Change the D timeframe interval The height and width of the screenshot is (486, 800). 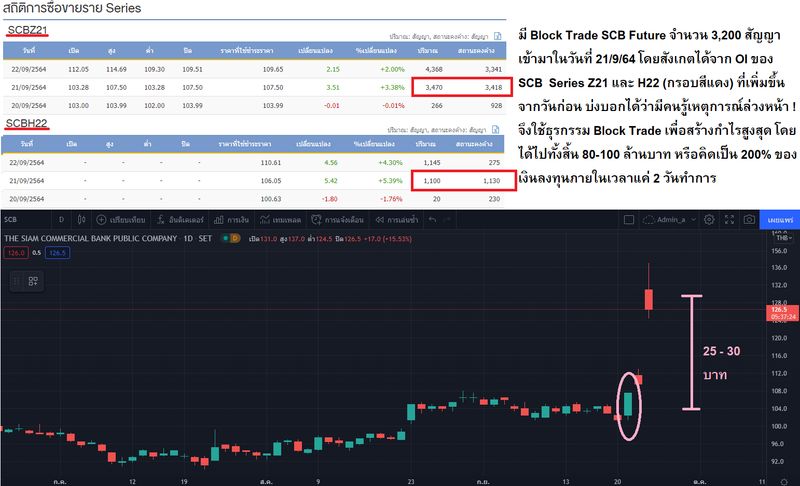[61, 220]
